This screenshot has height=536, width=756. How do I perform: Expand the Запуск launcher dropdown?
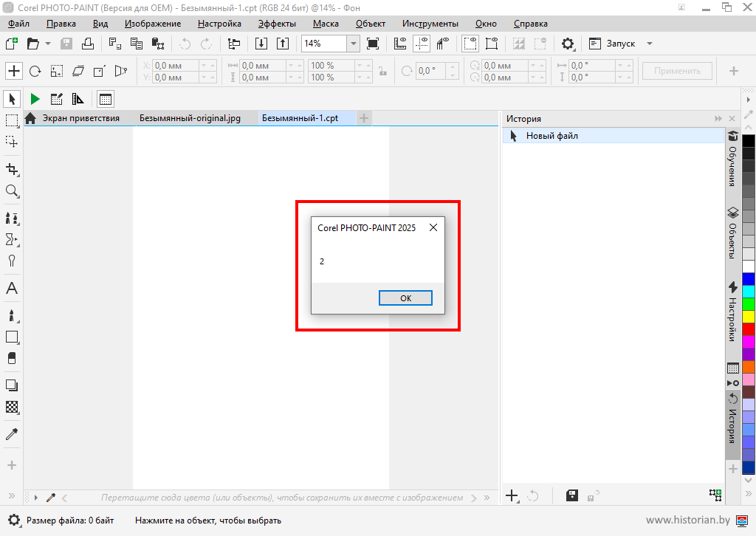[650, 44]
